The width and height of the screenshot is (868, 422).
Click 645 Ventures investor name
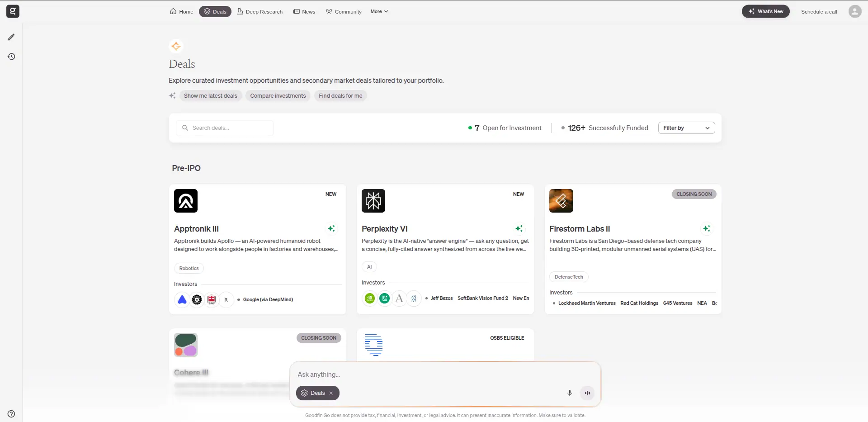pos(678,303)
